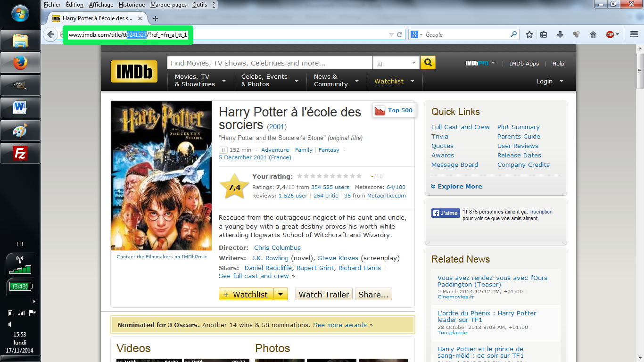Open the Édition menu

coord(74,5)
